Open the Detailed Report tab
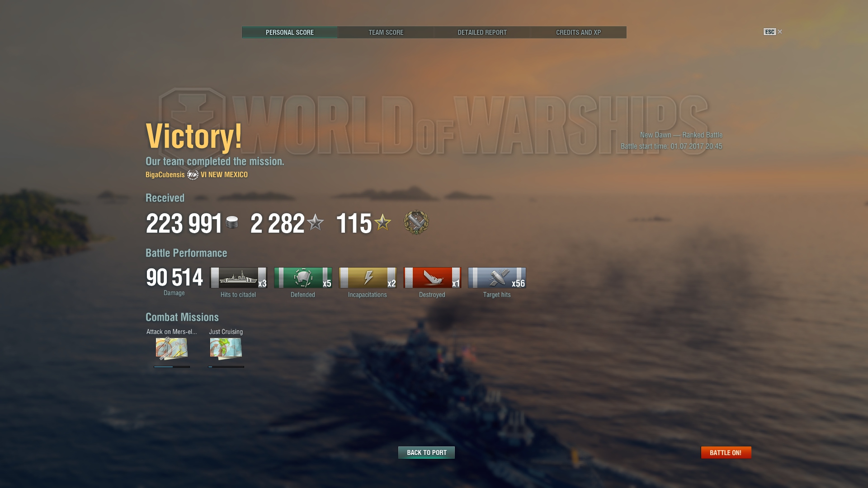 pyautogui.click(x=482, y=33)
